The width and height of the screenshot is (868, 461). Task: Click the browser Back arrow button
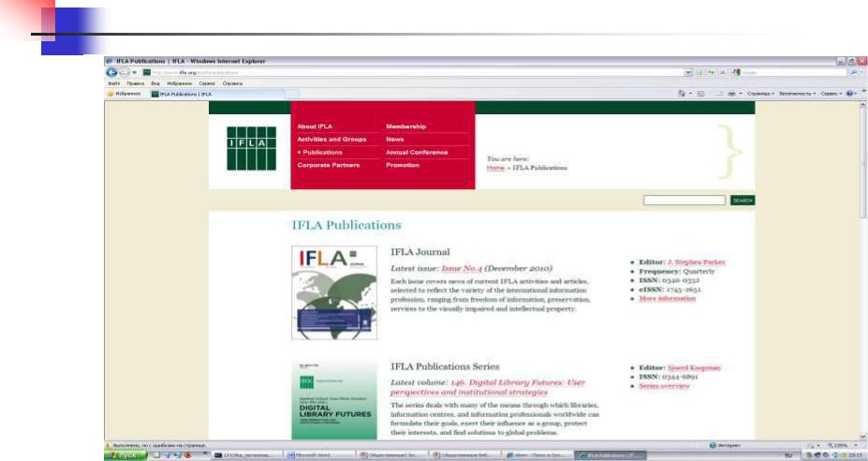(111, 72)
